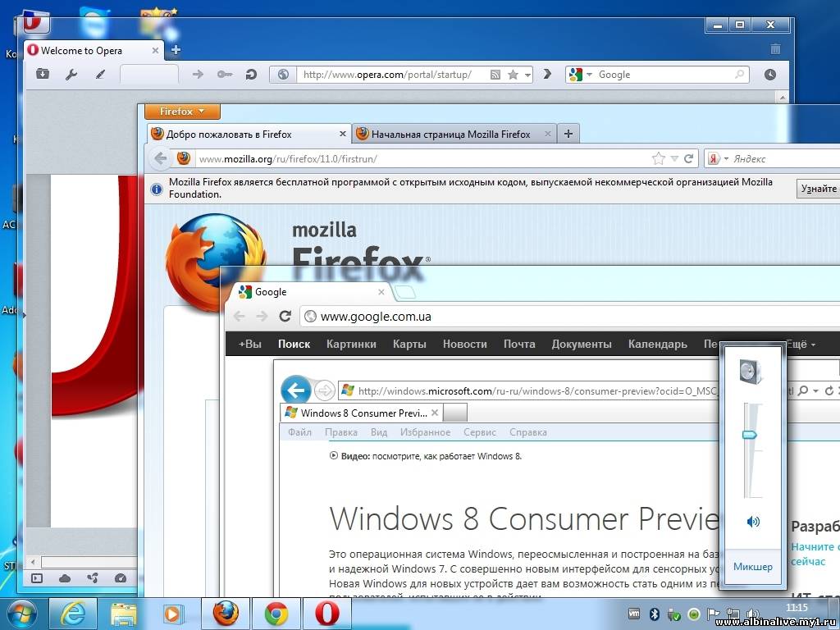Image resolution: width=840 pixels, height=630 pixels.
Task: Toggle Opera's panel button in the status bar
Action: [x=37, y=578]
